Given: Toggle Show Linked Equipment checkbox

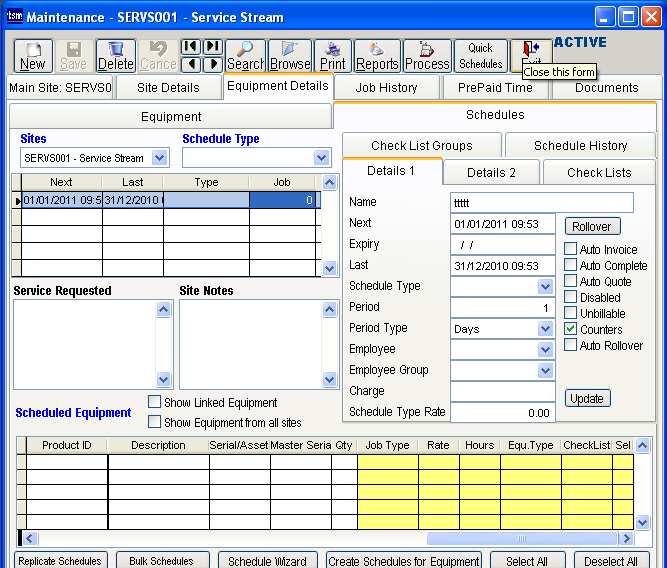Looking at the screenshot, I should pos(155,402).
